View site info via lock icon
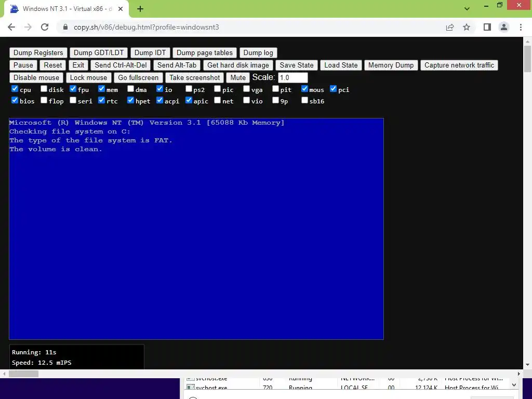 click(x=65, y=27)
